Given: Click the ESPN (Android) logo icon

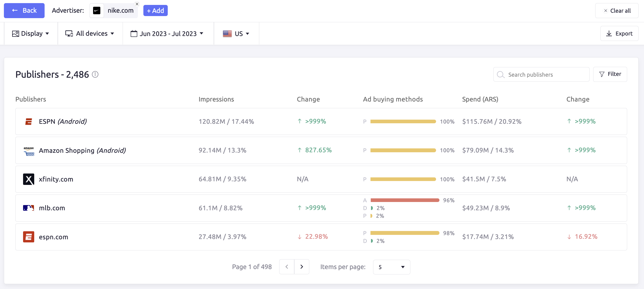Looking at the screenshot, I should tap(29, 121).
